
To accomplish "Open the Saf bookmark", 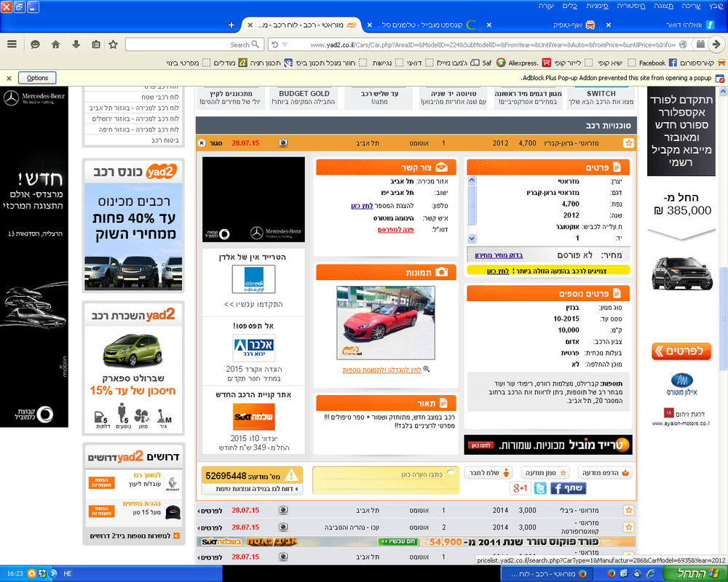I will (481, 63).
